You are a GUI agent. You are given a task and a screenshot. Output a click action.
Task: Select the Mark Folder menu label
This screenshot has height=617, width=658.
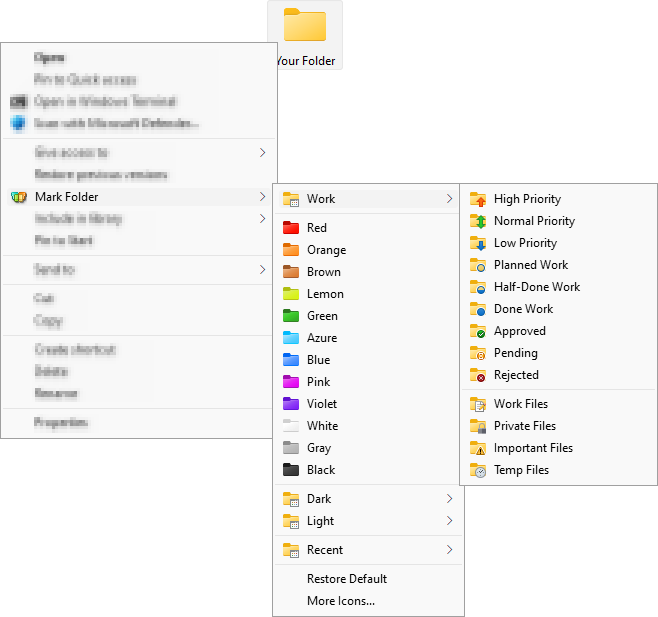[67, 197]
